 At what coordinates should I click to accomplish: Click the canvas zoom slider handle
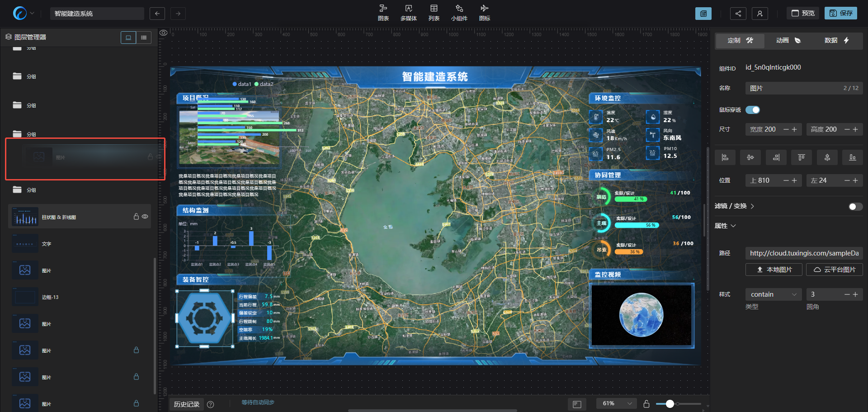670,403
